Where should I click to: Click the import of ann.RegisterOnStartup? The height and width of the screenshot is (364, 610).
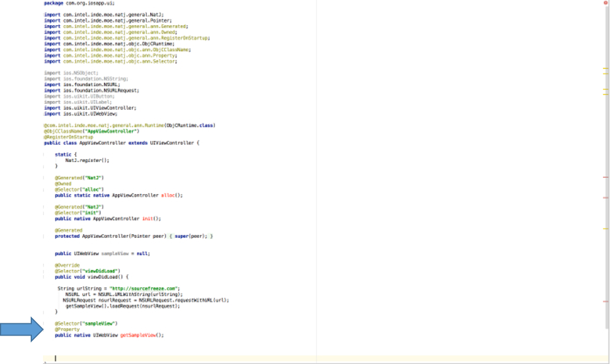click(127, 38)
